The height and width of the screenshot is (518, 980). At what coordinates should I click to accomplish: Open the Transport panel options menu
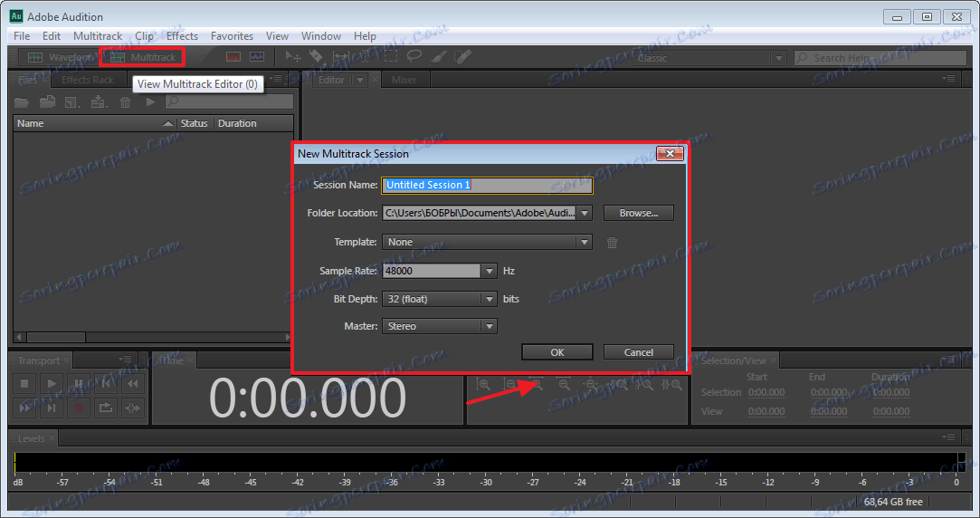coord(125,360)
